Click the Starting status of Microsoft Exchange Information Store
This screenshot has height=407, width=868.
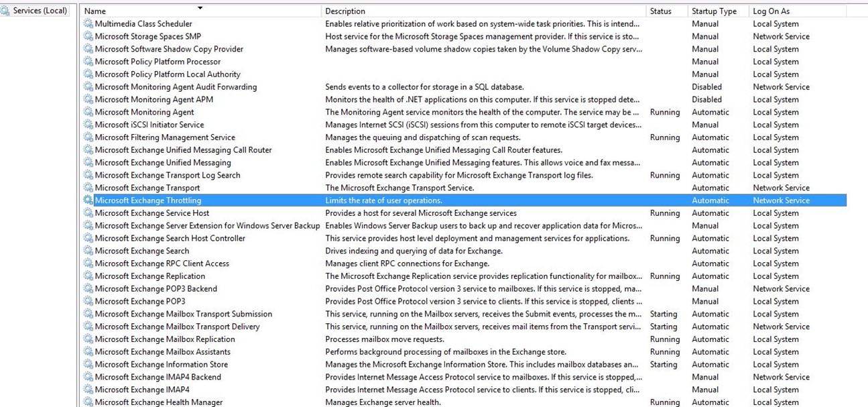pos(664,364)
